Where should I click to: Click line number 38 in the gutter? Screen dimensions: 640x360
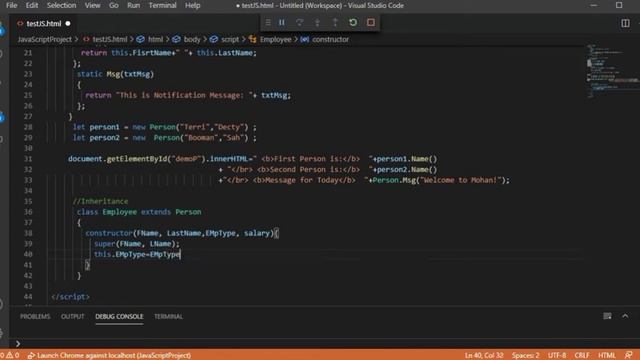point(28,233)
